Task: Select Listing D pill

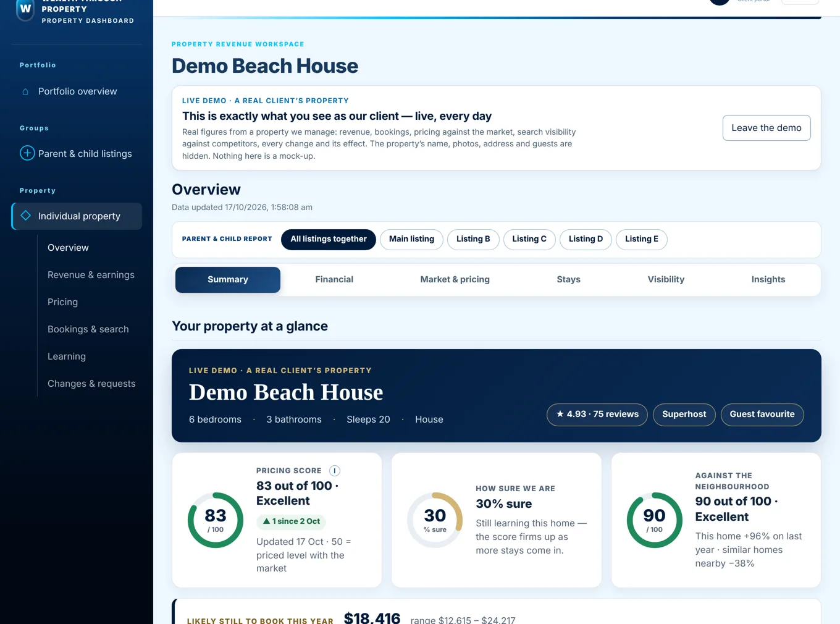Action: 586,239
